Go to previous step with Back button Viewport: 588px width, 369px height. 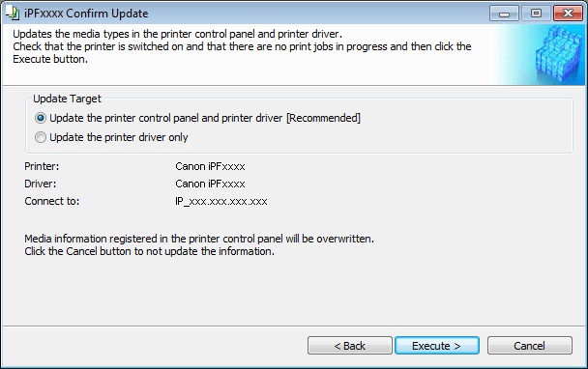click(x=349, y=346)
